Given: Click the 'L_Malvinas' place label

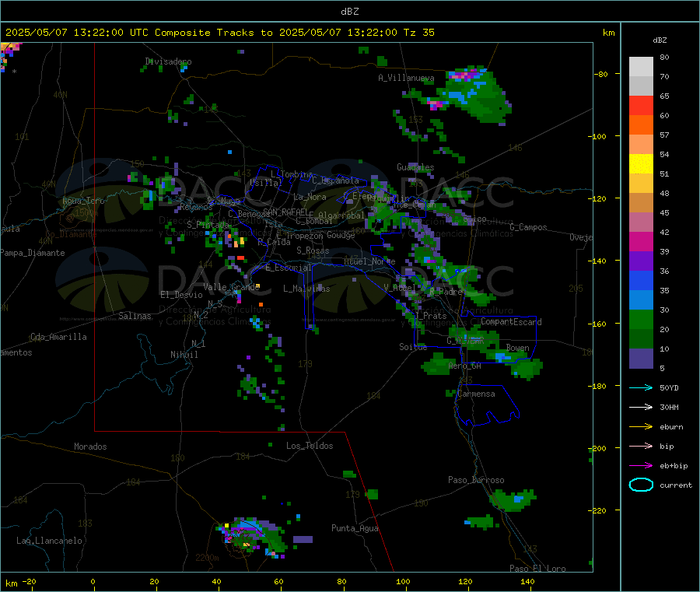Looking at the screenshot, I should (306, 289).
